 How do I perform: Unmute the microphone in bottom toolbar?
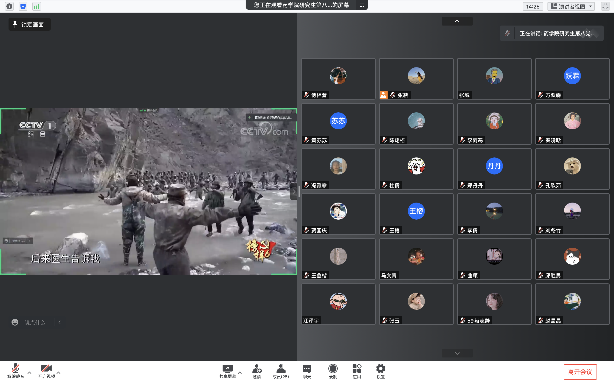click(15, 371)
